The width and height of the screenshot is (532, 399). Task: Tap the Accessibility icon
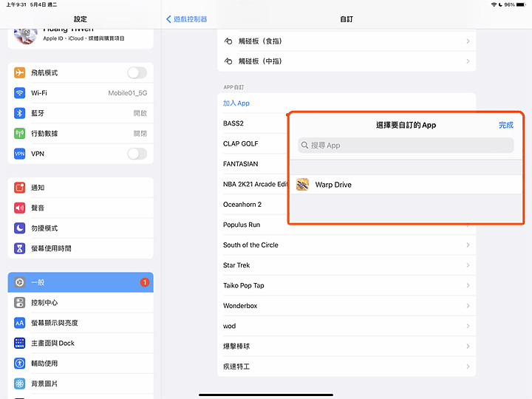point(19,364)
